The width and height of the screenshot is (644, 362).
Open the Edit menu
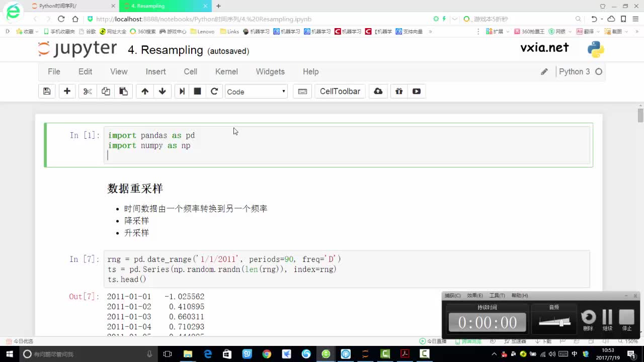click(85, 72)
